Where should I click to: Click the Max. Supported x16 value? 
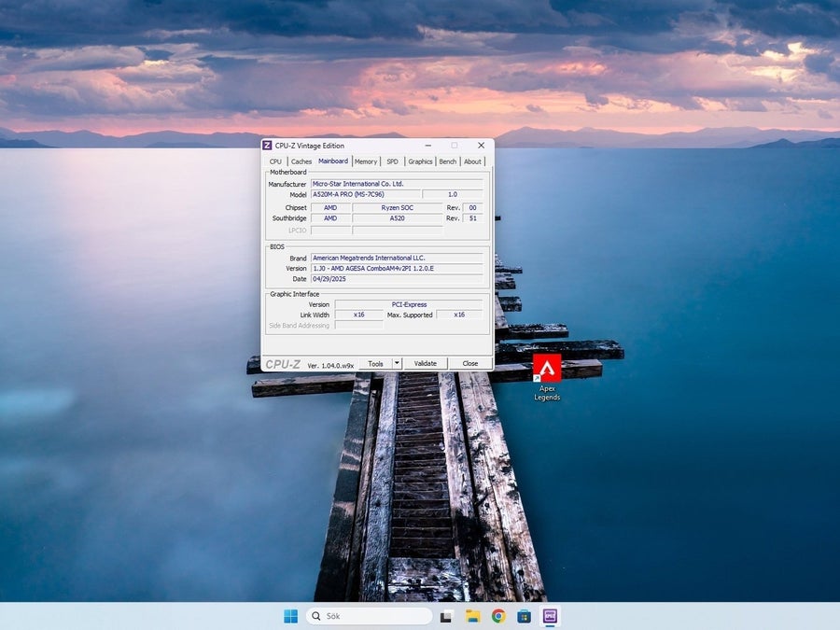coord(459,315)
